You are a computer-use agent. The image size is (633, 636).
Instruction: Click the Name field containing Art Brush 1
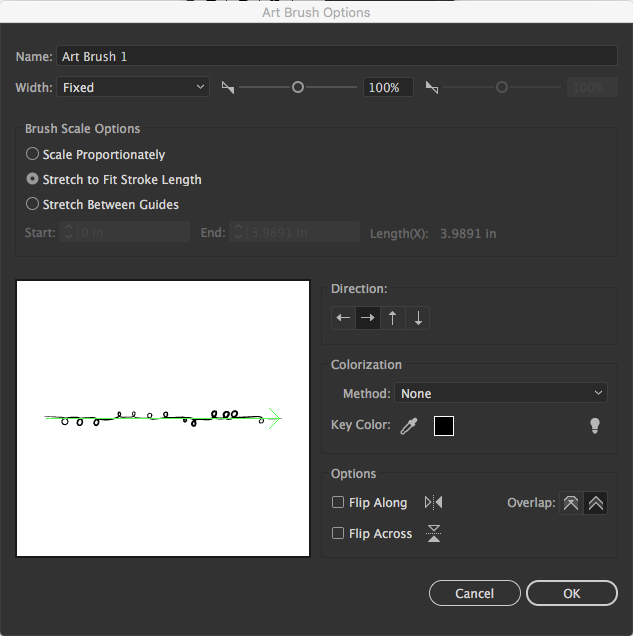[336, 57]
